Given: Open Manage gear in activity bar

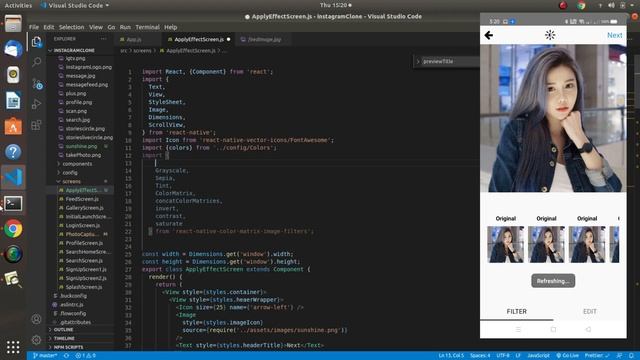Looking at the screenshot, I should (x=36, y=340).
